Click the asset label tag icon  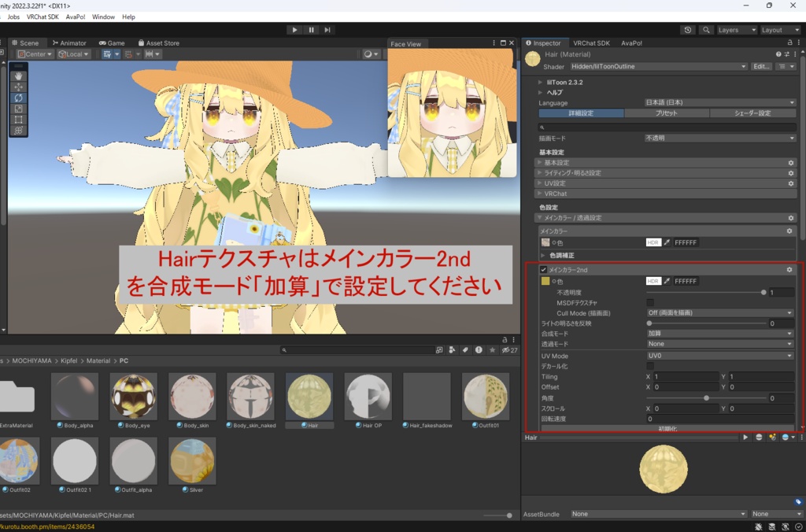[x=798, y=501]
